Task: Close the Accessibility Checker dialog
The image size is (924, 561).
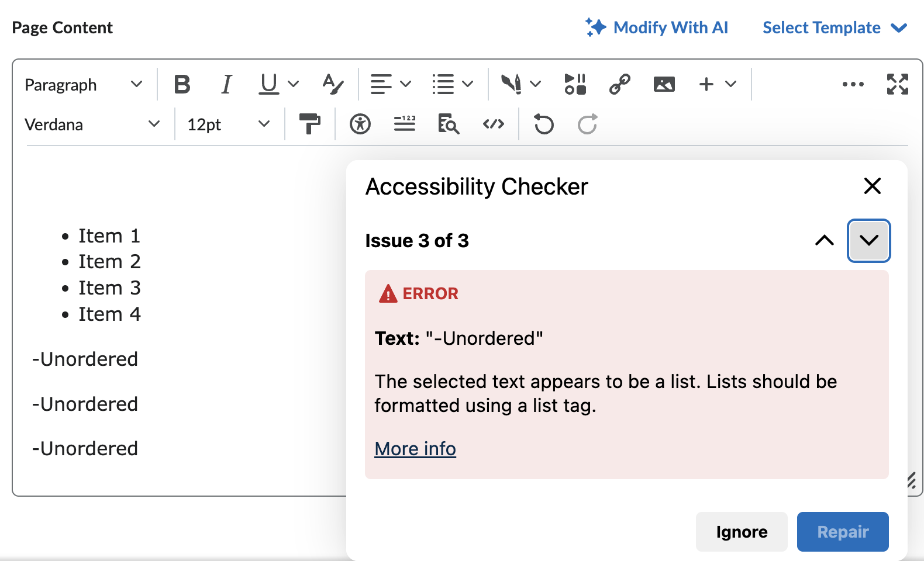Action: [x=873, y=186]
